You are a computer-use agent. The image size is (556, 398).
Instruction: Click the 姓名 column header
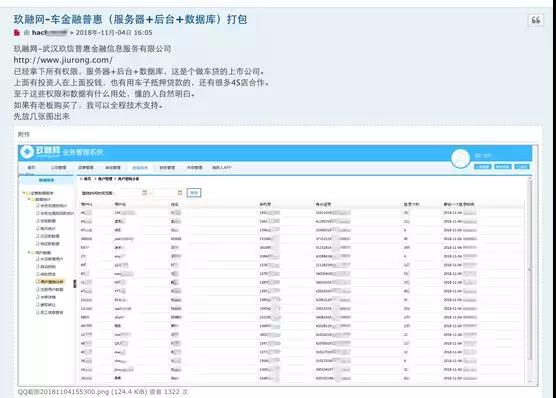pyautogui.click(x=174, y=204)
